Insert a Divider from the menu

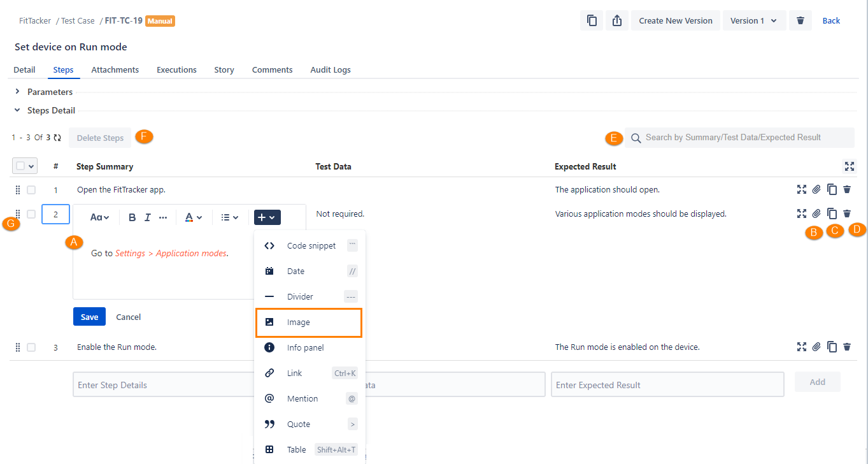(310, 296)
